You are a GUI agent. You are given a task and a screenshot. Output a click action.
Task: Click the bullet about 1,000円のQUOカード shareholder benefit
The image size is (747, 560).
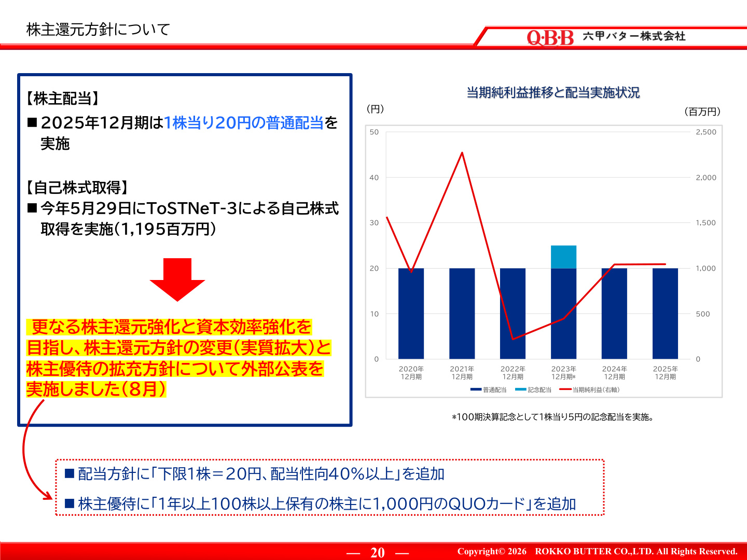321,503
